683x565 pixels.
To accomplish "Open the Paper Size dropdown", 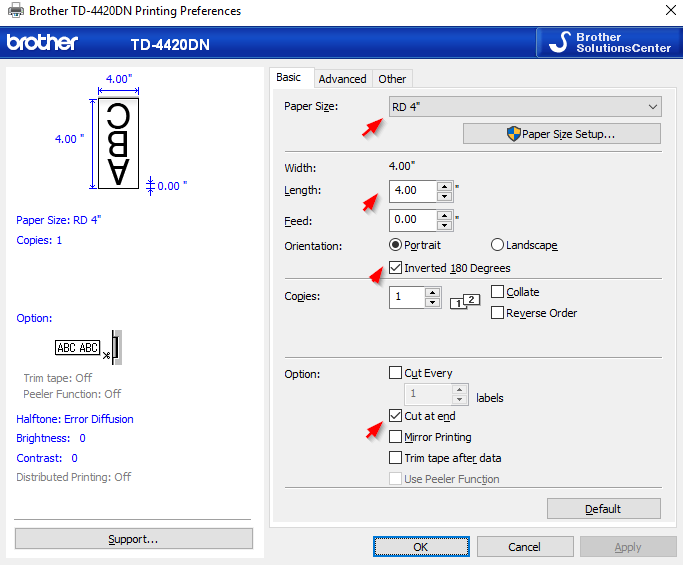I will tap(525, 107).
